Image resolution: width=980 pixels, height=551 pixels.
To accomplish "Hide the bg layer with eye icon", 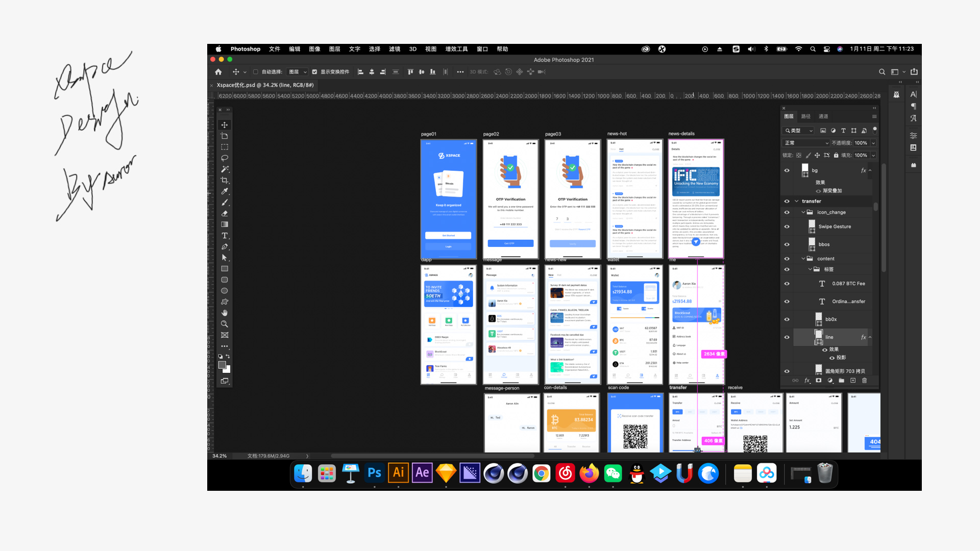I will coord(787,170).
